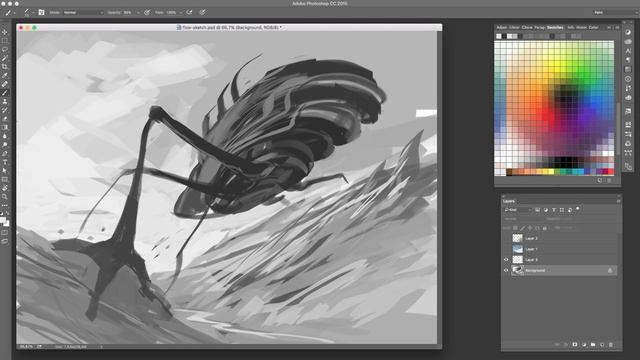Click the zoom percentage in status bar
The width and height of the screenshot is (640, 360).
[26, 347]
